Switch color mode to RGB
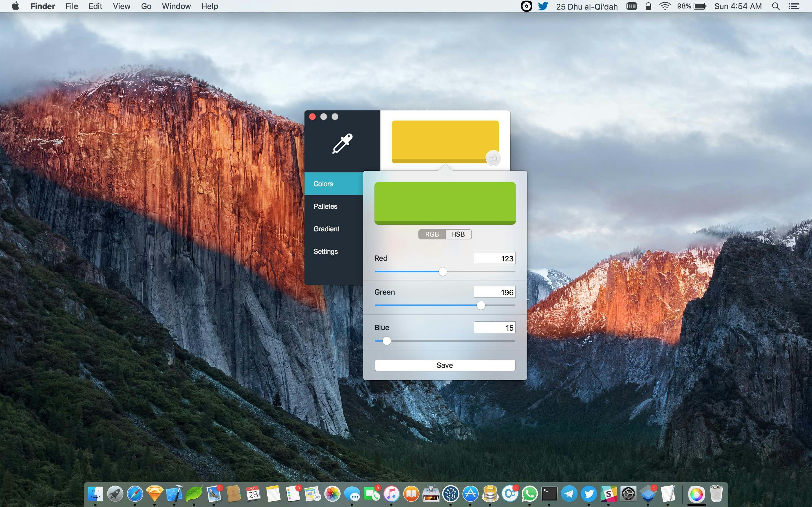 click(431, 234)
